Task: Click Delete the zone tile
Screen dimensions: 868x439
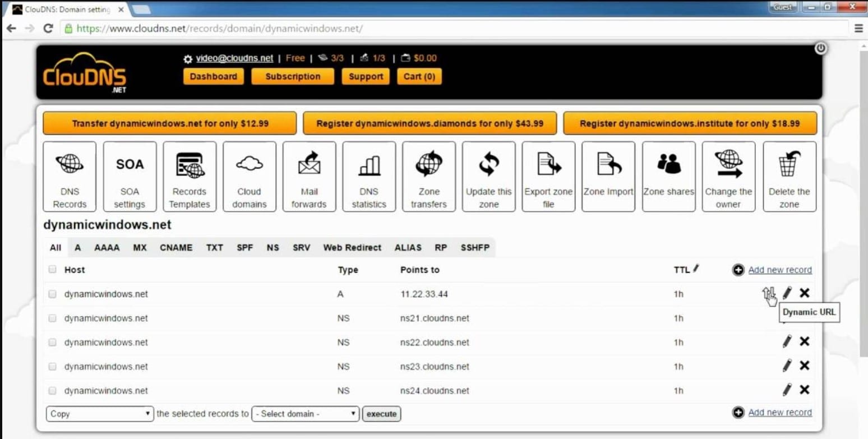Action: [x=789, y=177]
